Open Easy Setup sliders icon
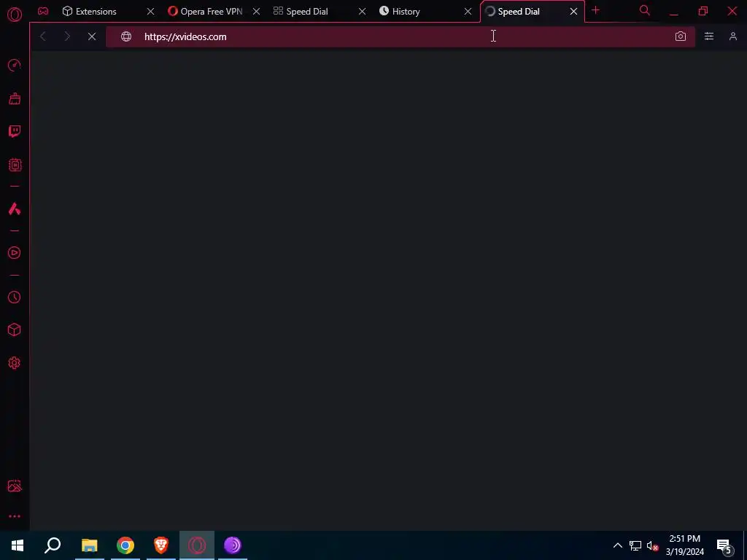The width and height of the screenshot is (747, 560). (709, 36)
